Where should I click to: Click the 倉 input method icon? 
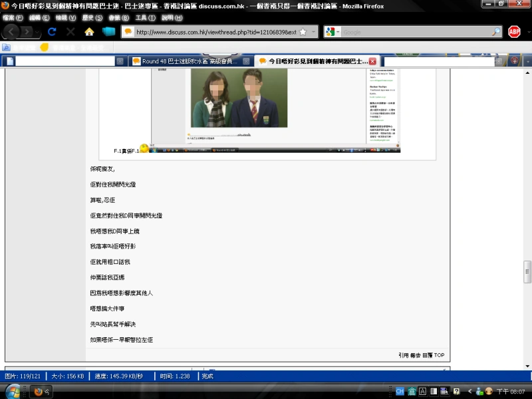(412, 392)
